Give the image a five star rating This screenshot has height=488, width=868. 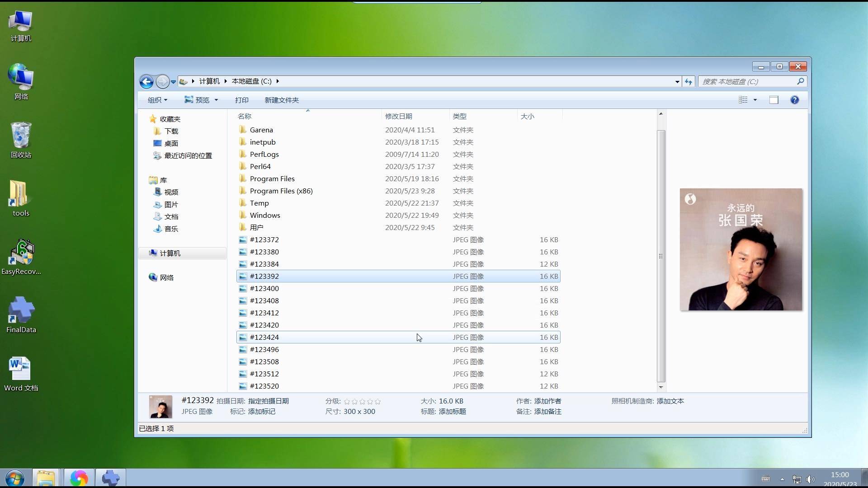click(x=378, y=401)
